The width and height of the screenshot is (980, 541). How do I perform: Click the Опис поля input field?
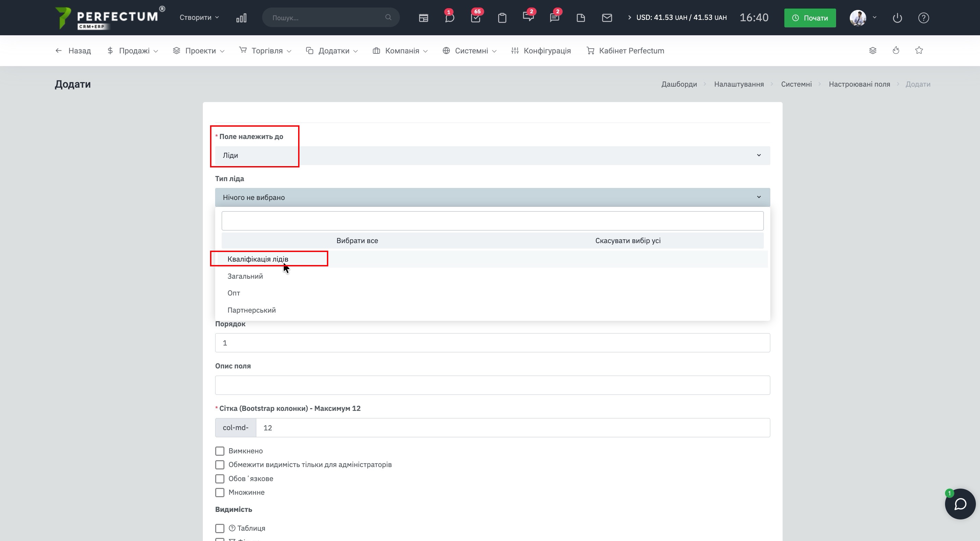pyautogui.click(x=492, y=385)
